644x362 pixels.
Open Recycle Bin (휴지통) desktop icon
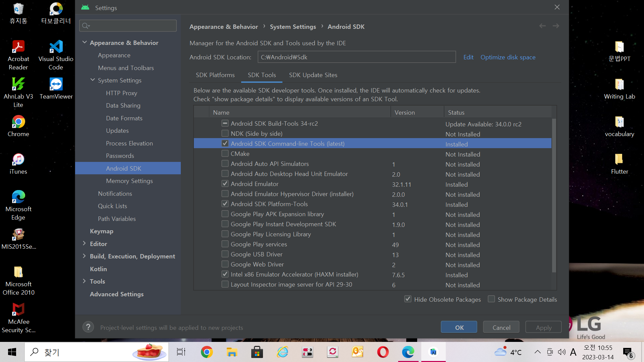pos(18,13)
